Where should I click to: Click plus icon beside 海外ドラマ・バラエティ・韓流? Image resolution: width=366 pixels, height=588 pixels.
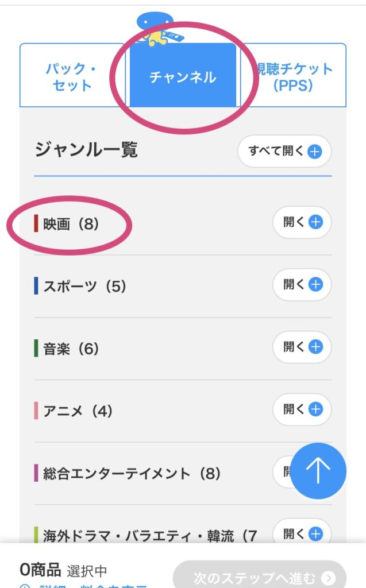(x=315, y=534)
